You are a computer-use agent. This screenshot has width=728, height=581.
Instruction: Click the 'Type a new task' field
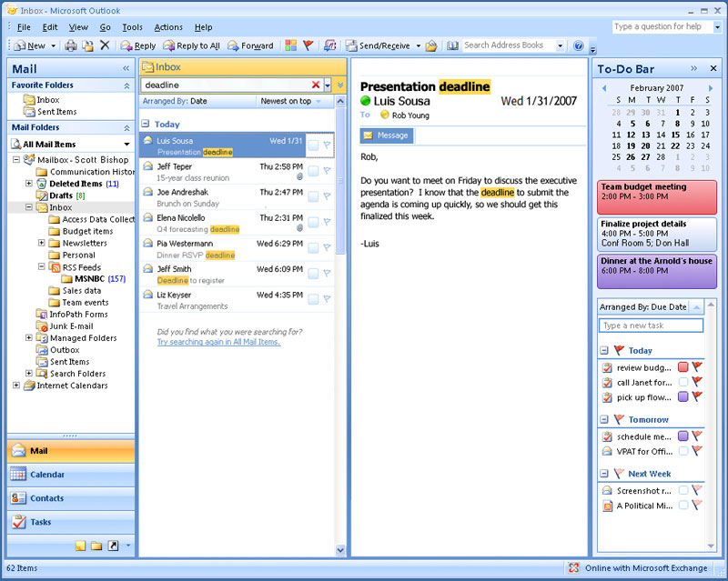(x=650, y=326)
